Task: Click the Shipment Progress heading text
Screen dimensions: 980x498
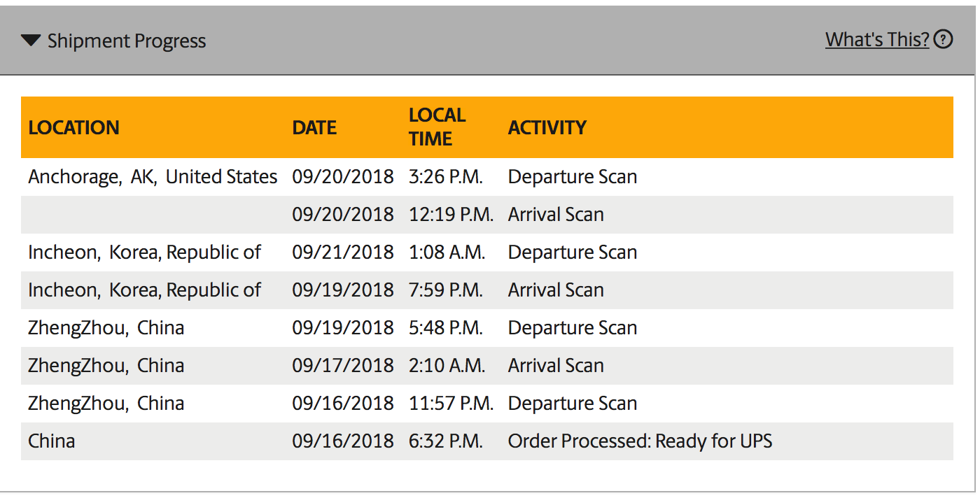Action: click(127, 41)
